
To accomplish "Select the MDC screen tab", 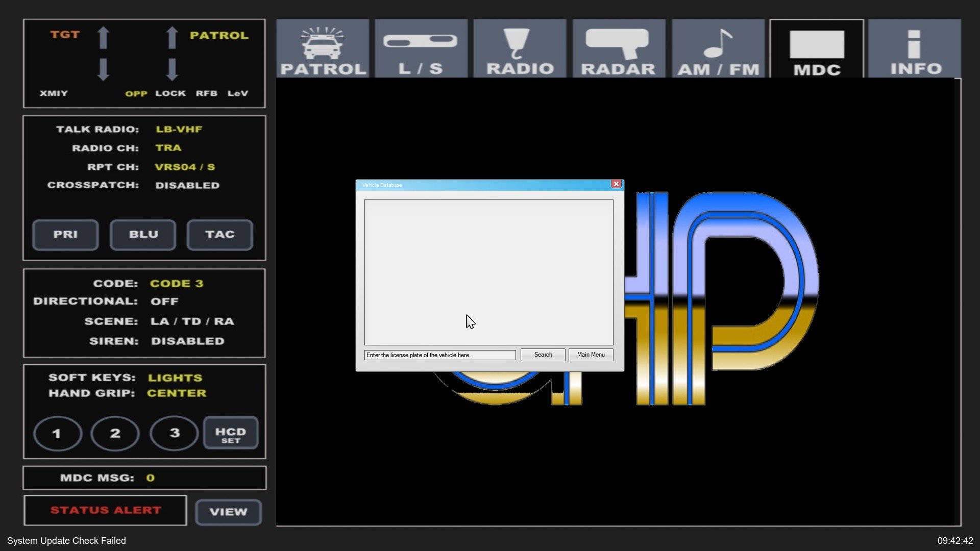I will click(816, 49).
